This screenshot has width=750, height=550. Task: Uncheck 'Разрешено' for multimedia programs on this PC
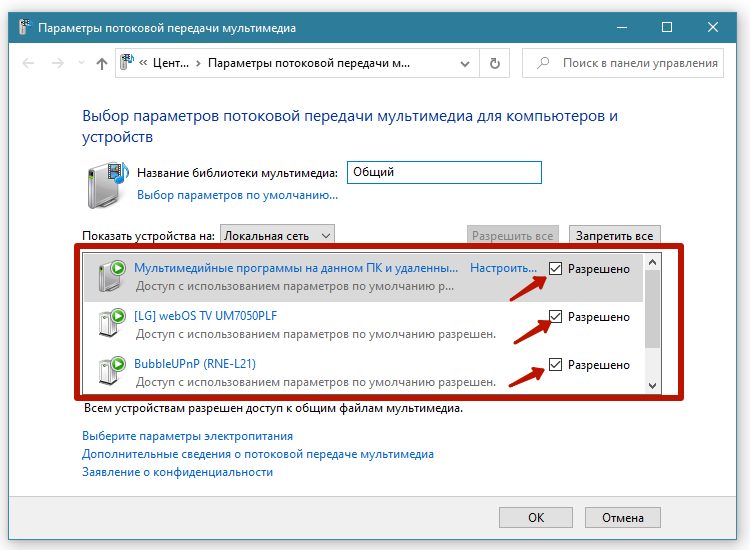pyautogui.click(x=555, y=268)
